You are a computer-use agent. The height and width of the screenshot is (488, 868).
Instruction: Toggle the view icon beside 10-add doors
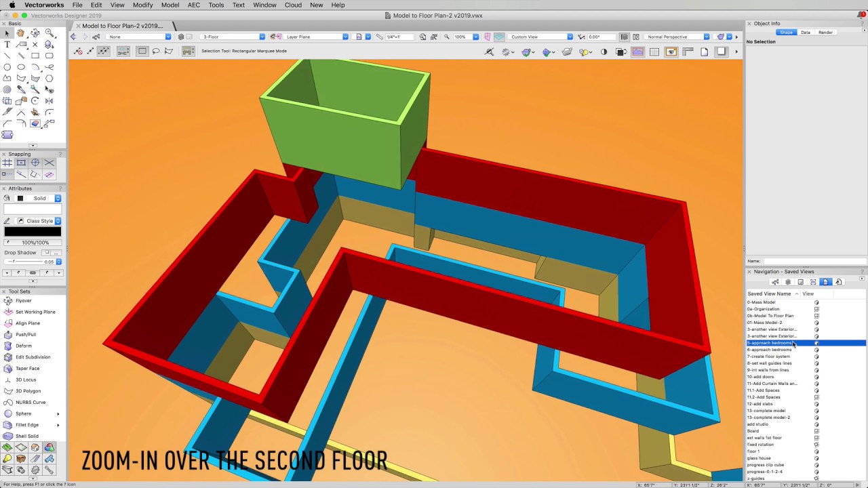click(x=816, y=377)
